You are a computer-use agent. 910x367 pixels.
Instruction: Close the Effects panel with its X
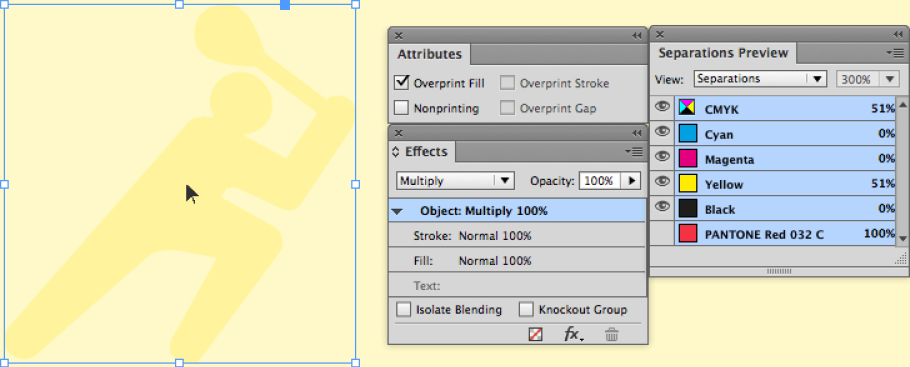pyautogui.click(x=399, y=133)
